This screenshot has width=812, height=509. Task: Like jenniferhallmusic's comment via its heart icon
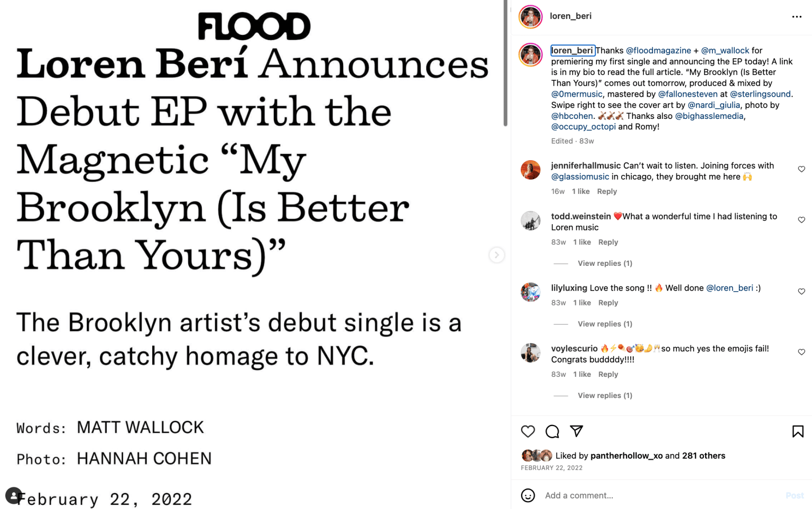click(x=801, y=169)
